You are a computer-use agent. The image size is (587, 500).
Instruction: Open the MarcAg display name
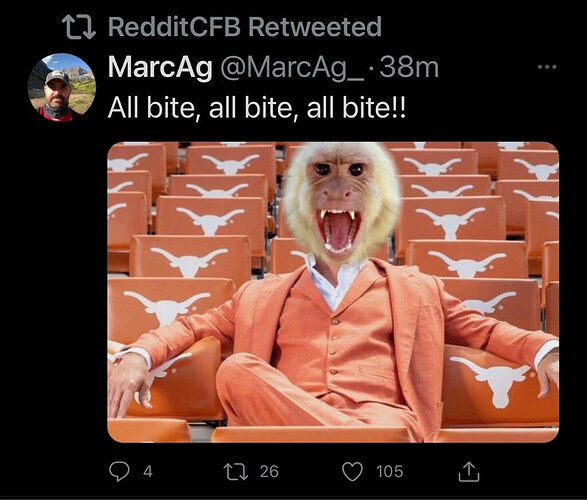[160, 67]
